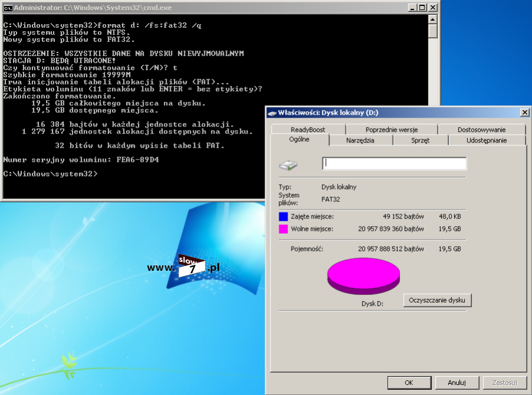Close the cmd.exe window
The width and height of the screenshot is (532, 395).
tap(433, 8)
